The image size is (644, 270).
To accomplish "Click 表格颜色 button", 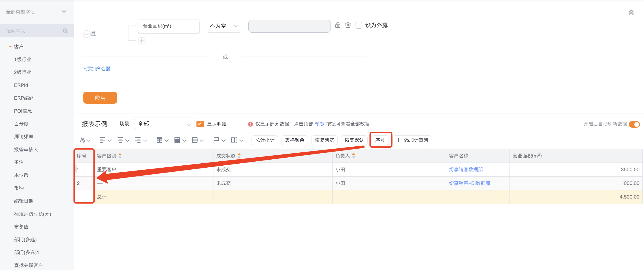I will pyautogui.click(x=295, y=140).
